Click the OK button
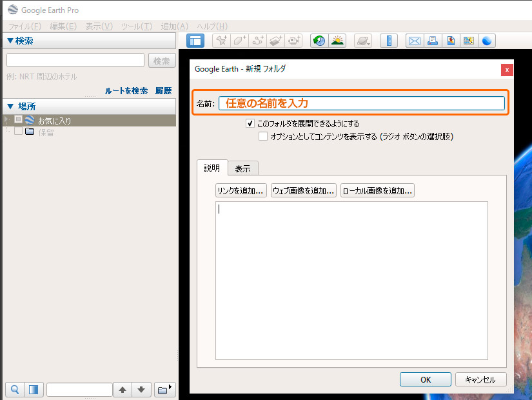The width and height of the screenshot is (532, 400). [425, 379]
